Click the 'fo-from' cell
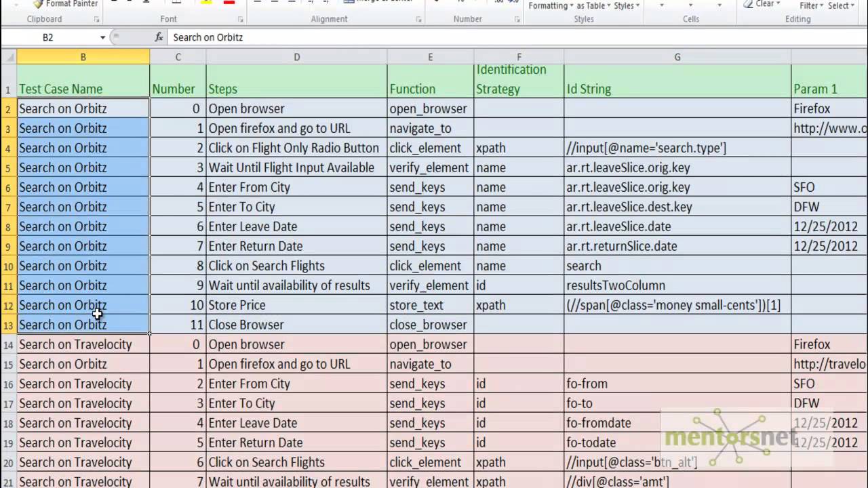Viewport: 868px width, 488px height. (x=677, y=384)
